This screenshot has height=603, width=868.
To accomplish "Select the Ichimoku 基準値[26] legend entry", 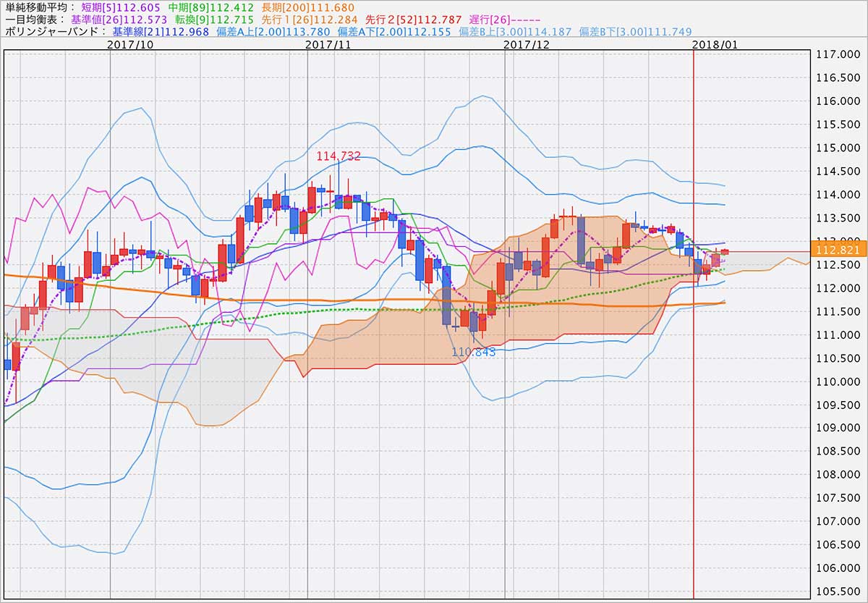I will click(x=111, y=20).
